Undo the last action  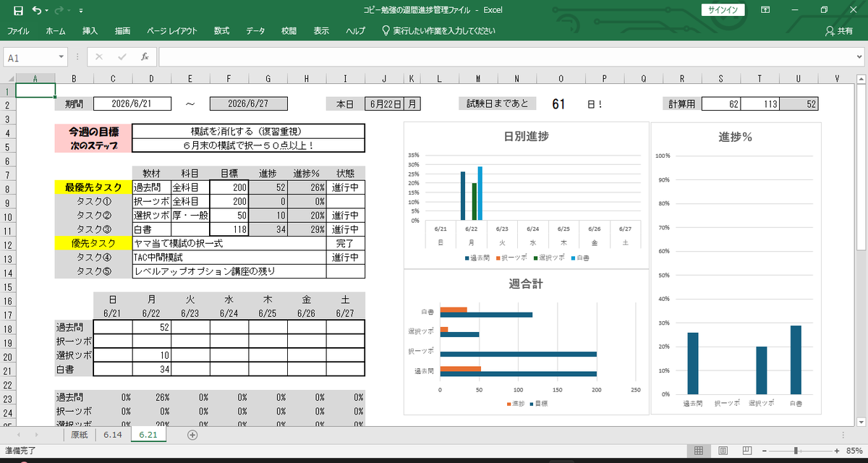[36, 10]
